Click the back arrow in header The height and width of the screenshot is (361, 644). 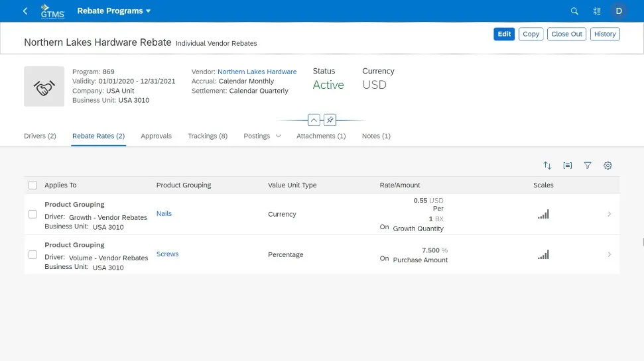tap(25, 11)
